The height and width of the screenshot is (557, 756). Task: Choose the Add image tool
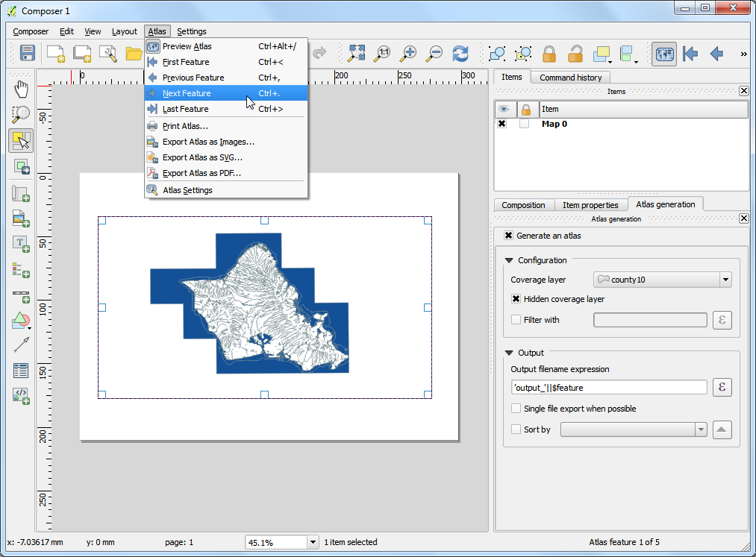(x=21, y=218)
